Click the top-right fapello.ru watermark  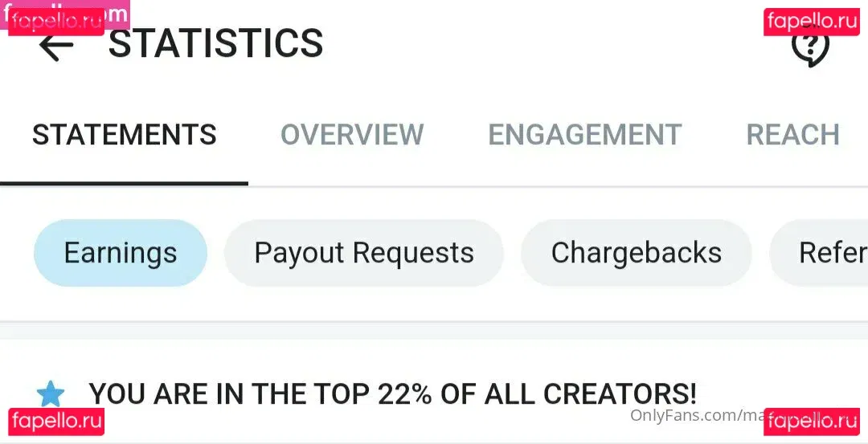pyautogui.click(x=812, y=21)
